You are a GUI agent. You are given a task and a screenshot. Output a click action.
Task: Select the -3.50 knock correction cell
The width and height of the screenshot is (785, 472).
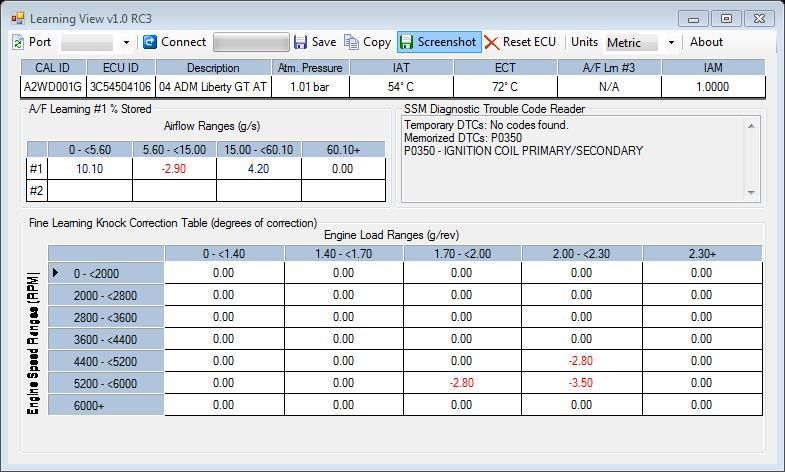pyautogui.click(x=581, y=383)
